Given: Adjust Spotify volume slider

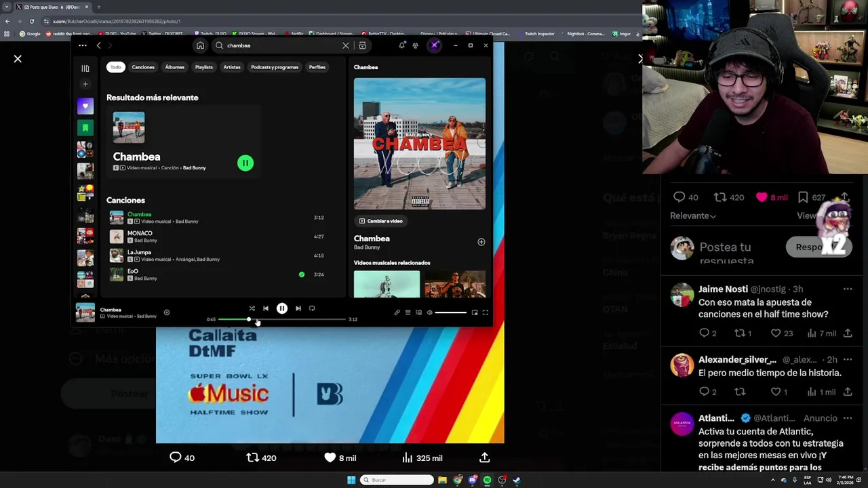Looking at the screenshot, I should tap(450, 312).
